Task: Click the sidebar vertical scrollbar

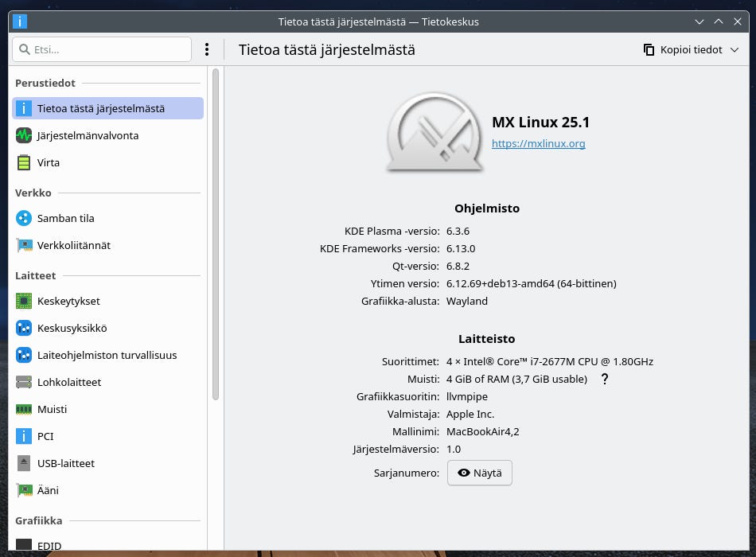Action: coord(215,235)
